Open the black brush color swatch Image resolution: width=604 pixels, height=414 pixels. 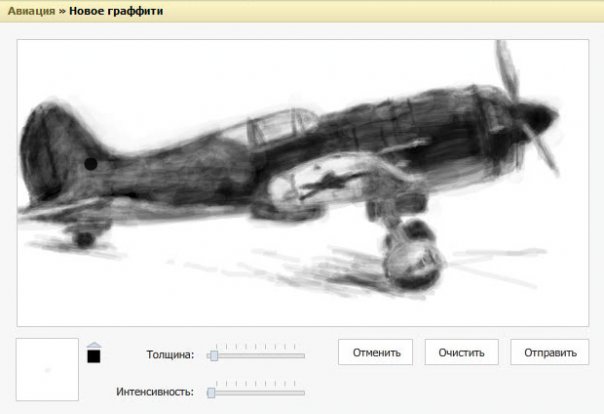coord(94,356)
